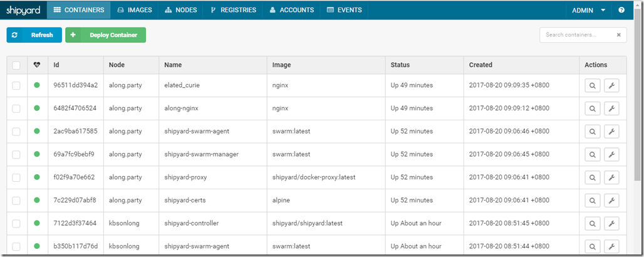Click the heartbeat health column header icon
The width and height of the screenshot is (644, 257).
point(36,65)
